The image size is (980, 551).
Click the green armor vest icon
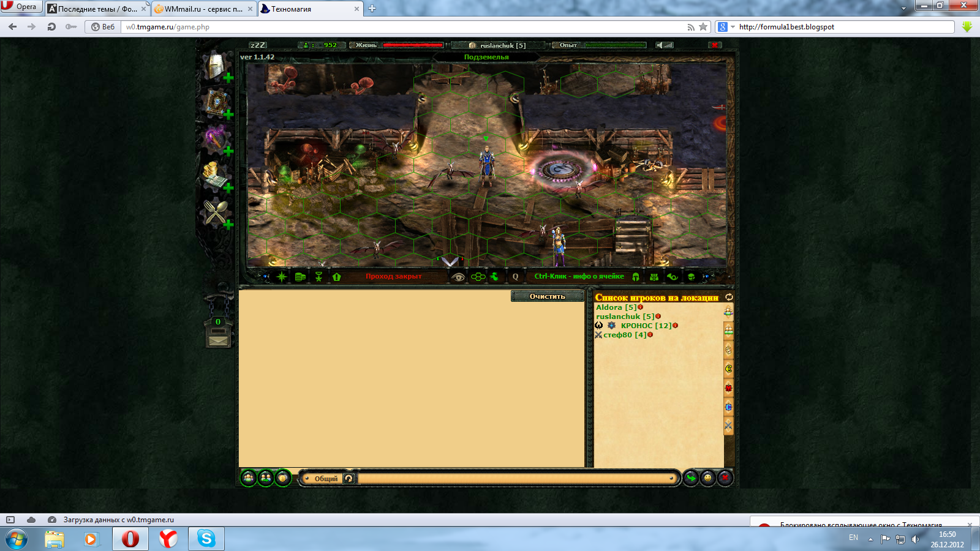point(654,277)
